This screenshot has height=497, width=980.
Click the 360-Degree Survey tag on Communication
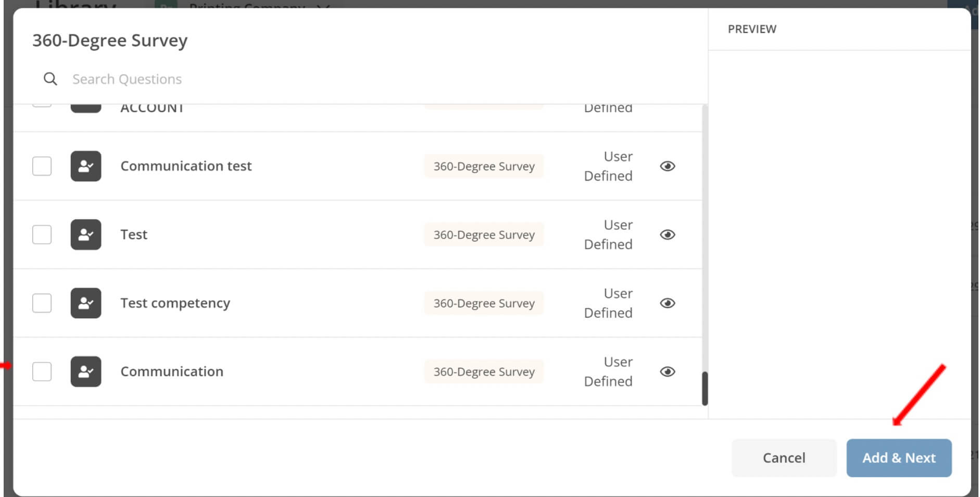(x=484, y=371)
